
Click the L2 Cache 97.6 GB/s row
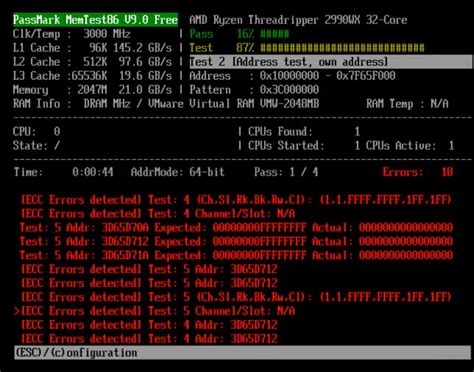[x=92, y=62]
